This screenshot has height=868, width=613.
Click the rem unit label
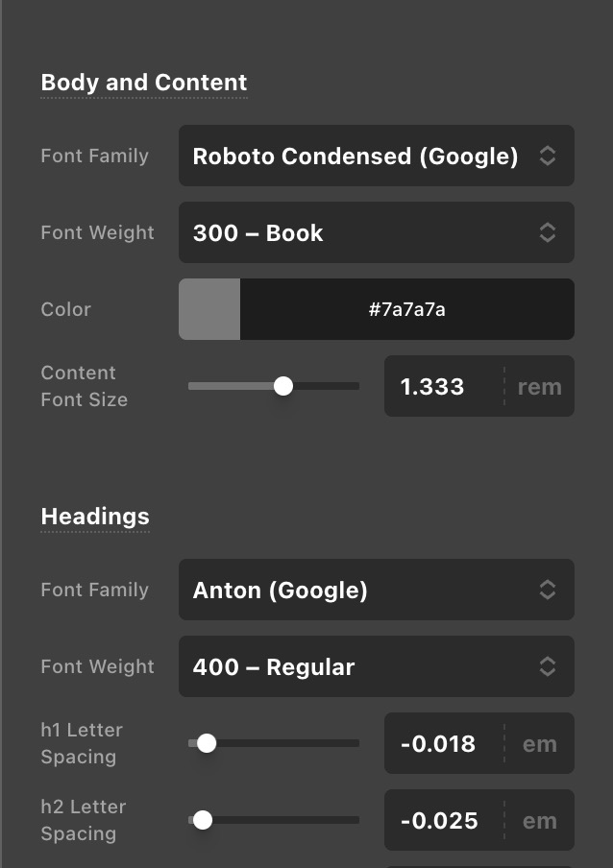[539, 386]
